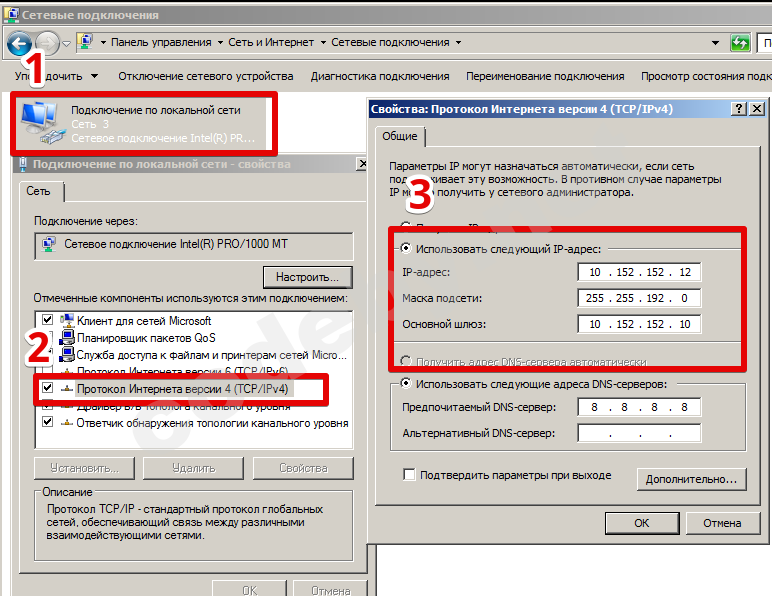
Task: Click the help question mark in IPv4 dialog
Action: pyautogui.click(x=739, y=109)
